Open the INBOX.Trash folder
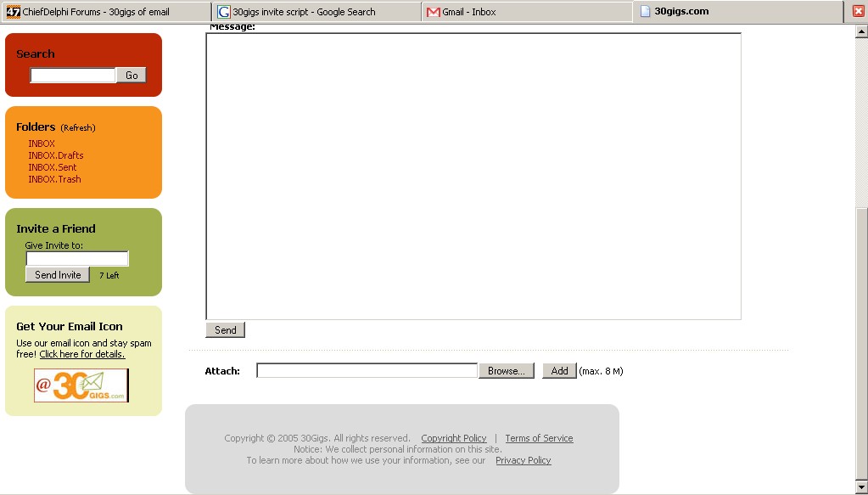The height and width of the screenshot is (495, 868). coord(55,179)
